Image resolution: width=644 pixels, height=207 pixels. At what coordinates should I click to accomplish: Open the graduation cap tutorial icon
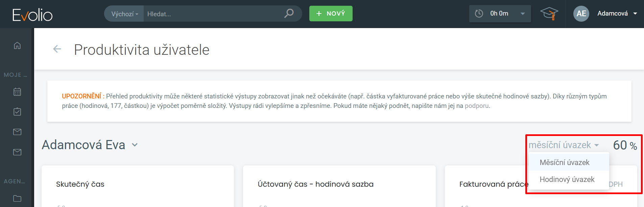549,14
